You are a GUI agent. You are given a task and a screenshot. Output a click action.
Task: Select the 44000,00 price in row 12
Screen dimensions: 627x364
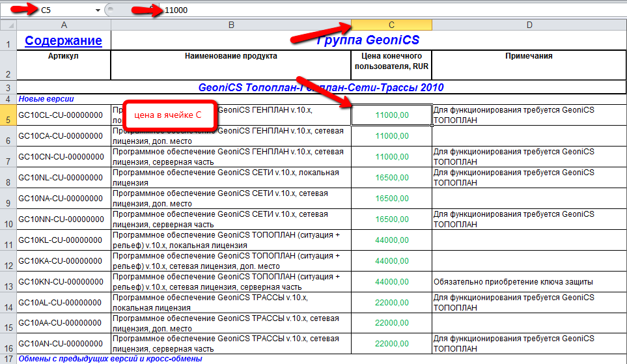[x=391, y=261]
